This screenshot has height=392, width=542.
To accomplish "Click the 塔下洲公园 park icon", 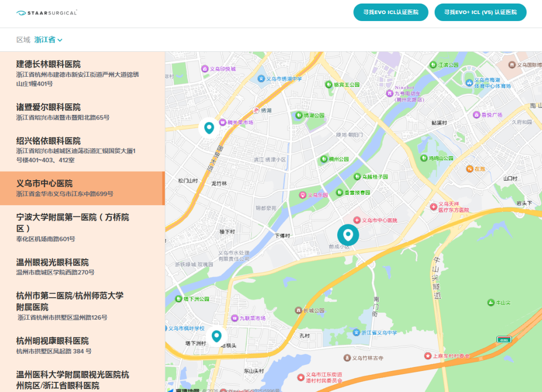I will click(x=178, y=299).
